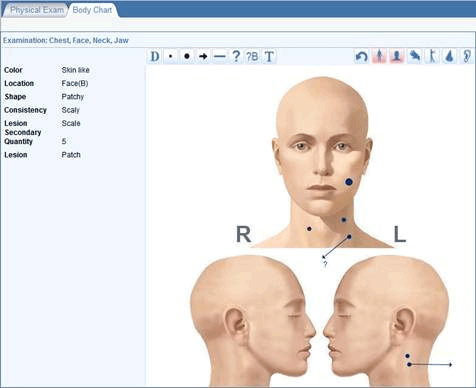Click the 'R' side label
Screen dimensions: 476x388
coord(244,234)
